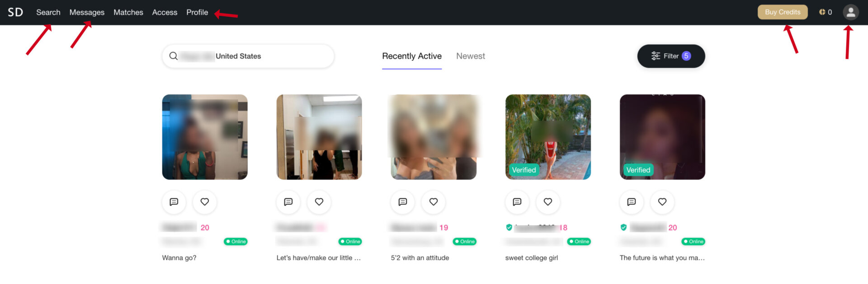This screenshot has width=868, height=284.
Task: Open the 'sweet college girl' profile photo
Action: tap(548, 137)
